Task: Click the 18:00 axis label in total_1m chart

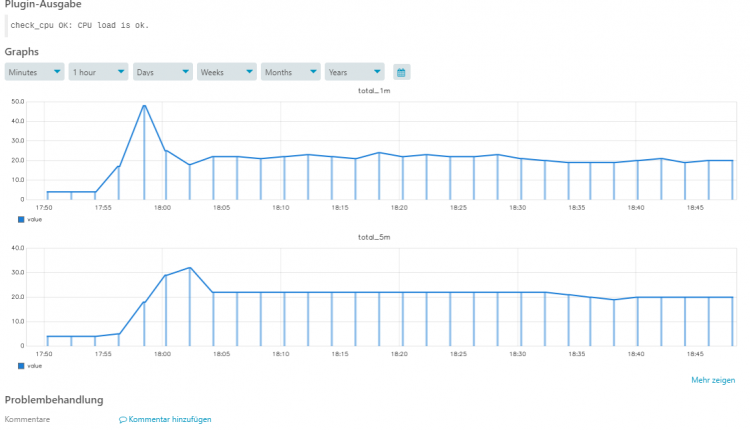Action: [x=163, y=208]
